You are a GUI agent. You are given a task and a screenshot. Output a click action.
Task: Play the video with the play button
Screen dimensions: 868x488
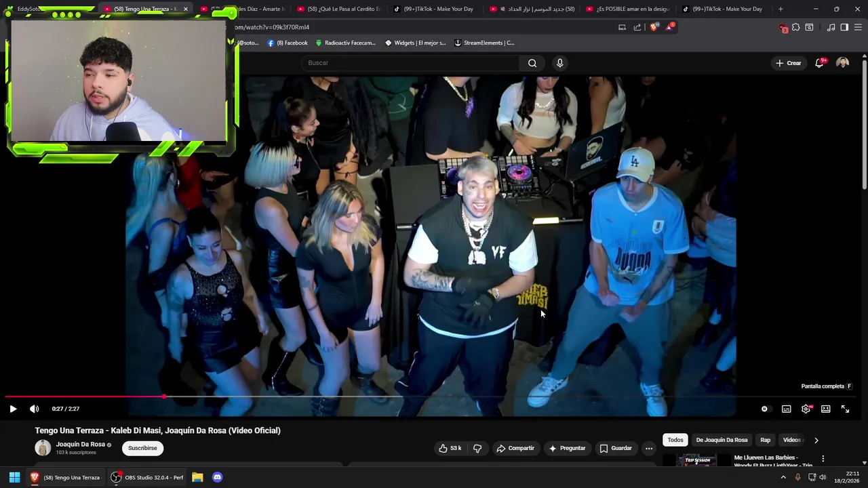[13, 409]
